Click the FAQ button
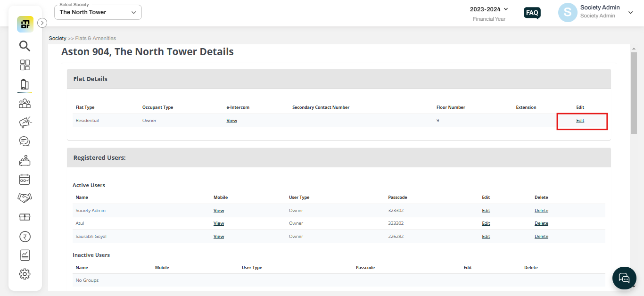The height and width of the screenshot is (296, 644). (x=532, y=13)
